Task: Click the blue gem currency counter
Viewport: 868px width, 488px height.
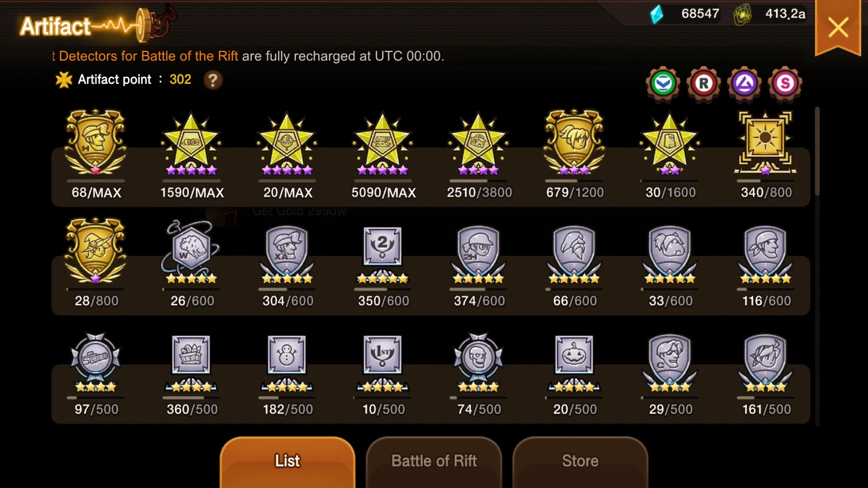Action: 684,14
